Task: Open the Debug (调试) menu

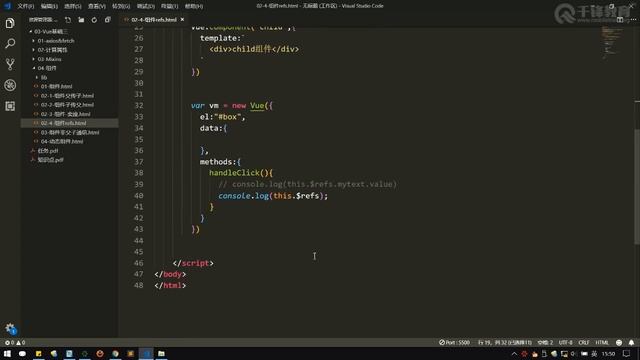Action: pos(145,6)
